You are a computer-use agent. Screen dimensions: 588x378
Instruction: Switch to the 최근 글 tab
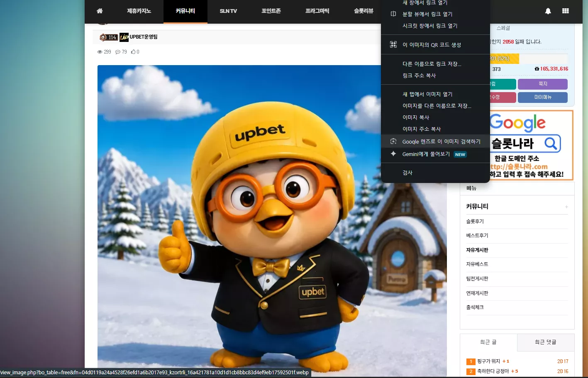pos(488,342)
